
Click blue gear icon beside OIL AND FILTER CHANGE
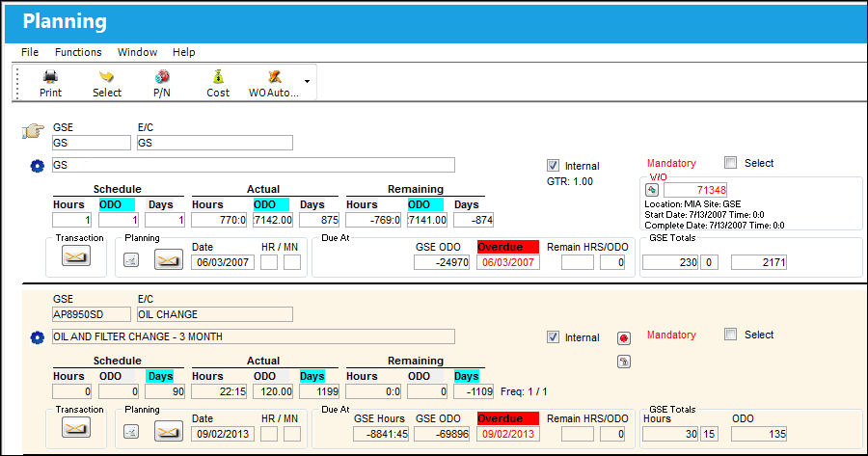(37, 337)
